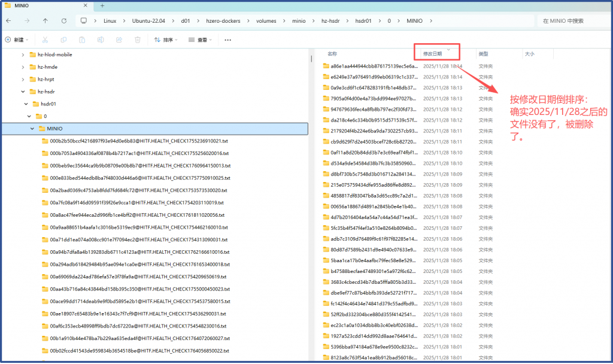This screenshot has width=613, height=364.
Task: Click the Copy icon in toolbar
Action: tap(63, 40)
